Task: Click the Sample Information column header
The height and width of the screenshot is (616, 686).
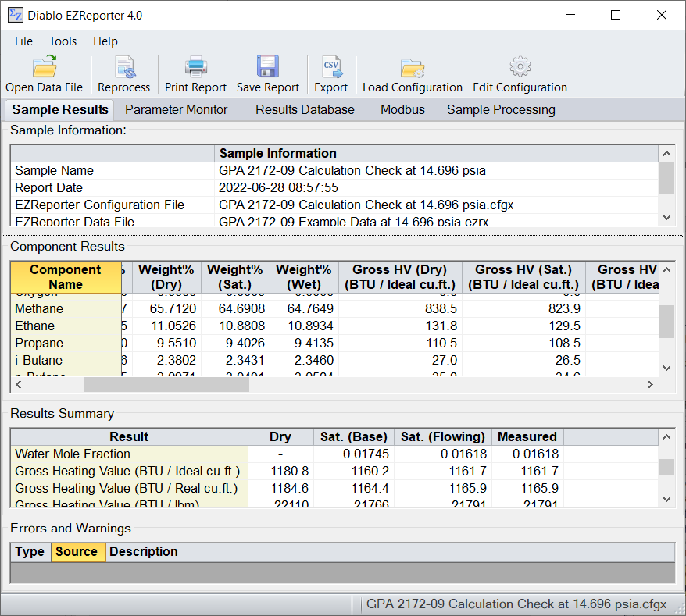Action: [x=436, y=154]
